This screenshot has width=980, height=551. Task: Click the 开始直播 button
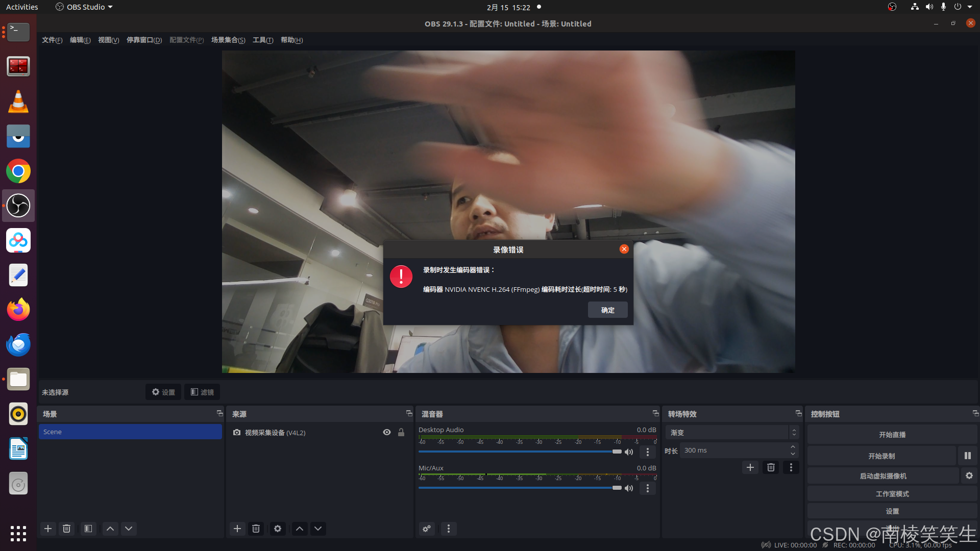[x=892, y=435]
